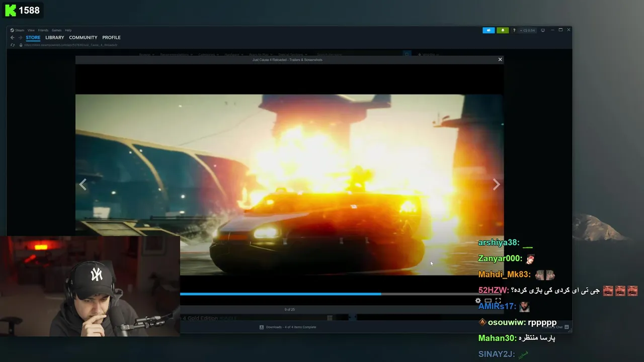Click chat username 52HZW
The height and width of the screenshot is (362, 644).
[493, 291]
